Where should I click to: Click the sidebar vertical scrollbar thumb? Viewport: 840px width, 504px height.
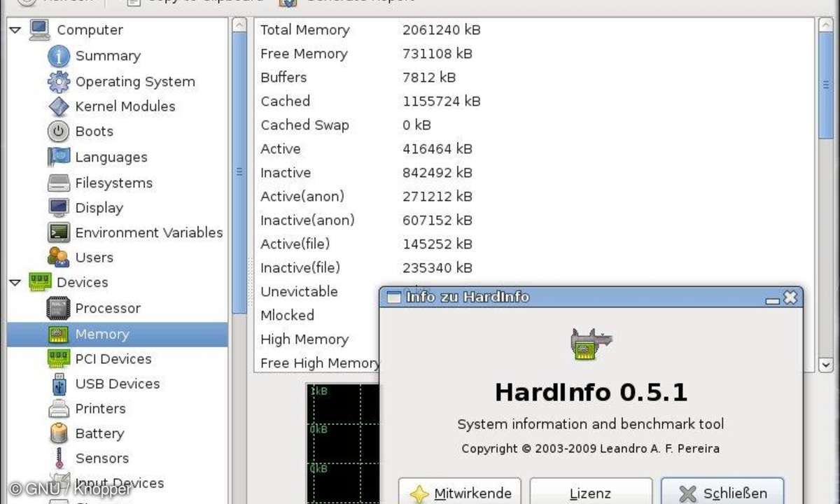[239, 171]
